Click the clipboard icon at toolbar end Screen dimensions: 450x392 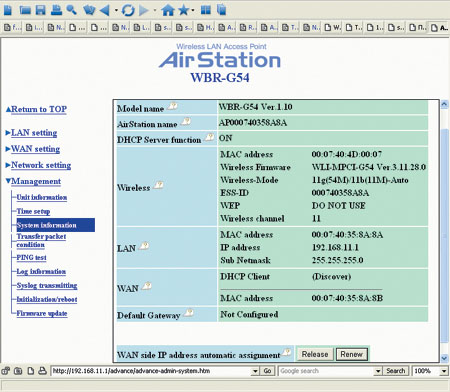[x=221, y=10]
